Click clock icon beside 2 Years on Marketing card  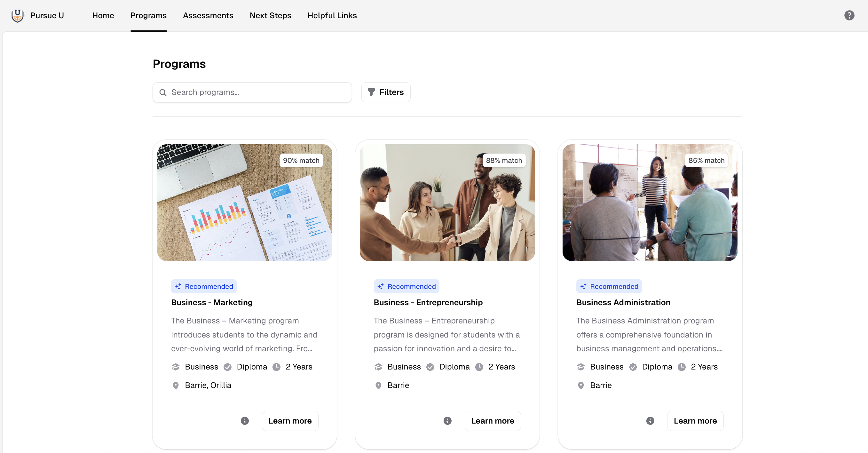pos(276,367)
